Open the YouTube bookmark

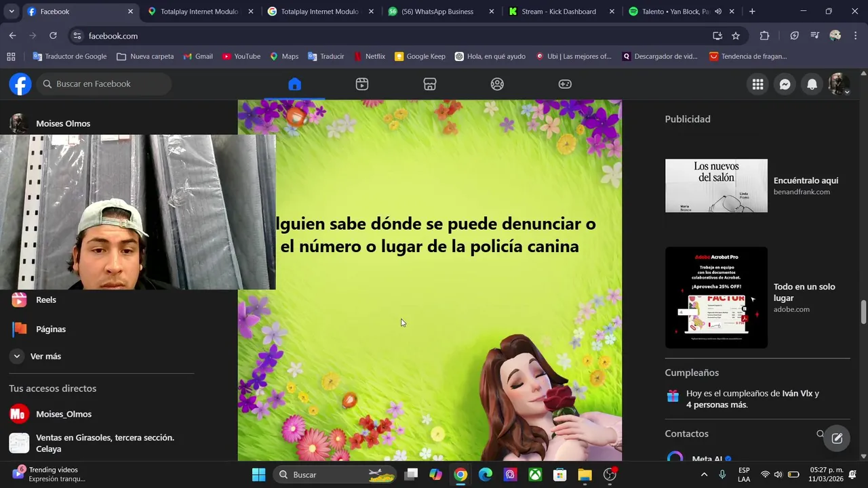coord(241,56)
